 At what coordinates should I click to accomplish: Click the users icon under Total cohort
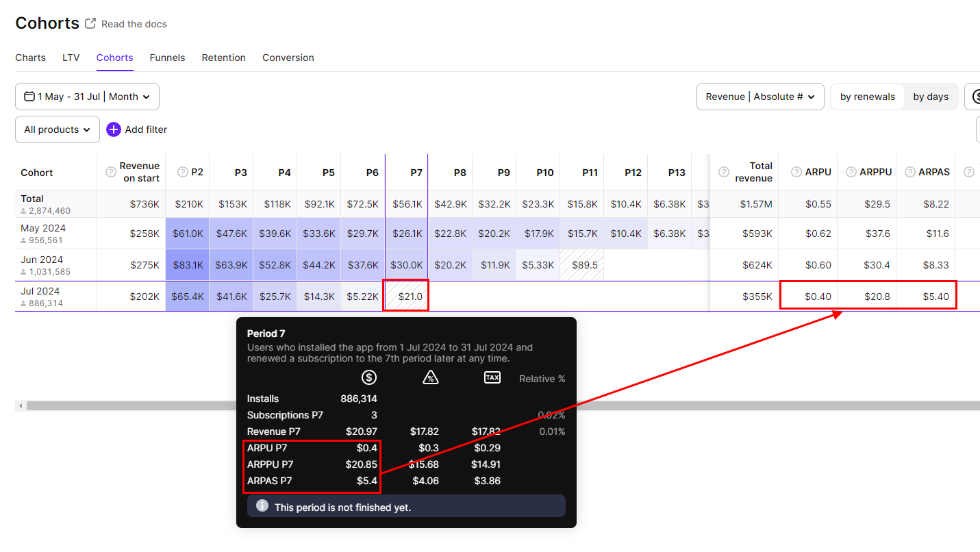click(x=24, y=211)
